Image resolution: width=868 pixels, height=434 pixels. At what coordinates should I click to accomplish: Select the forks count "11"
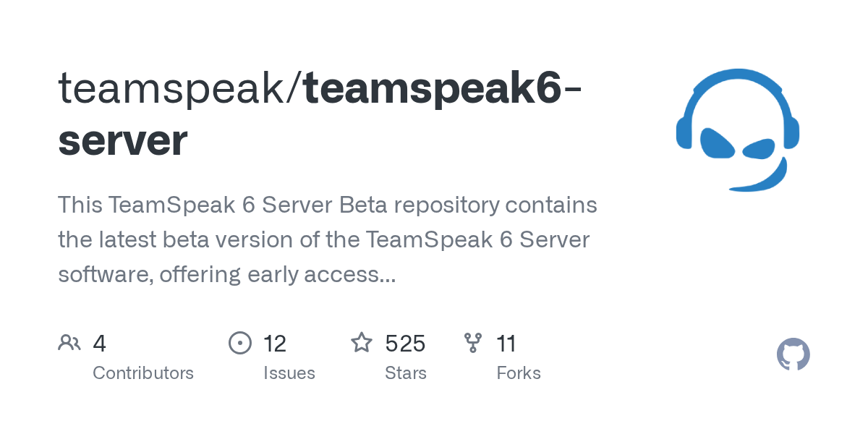(506, 344)
